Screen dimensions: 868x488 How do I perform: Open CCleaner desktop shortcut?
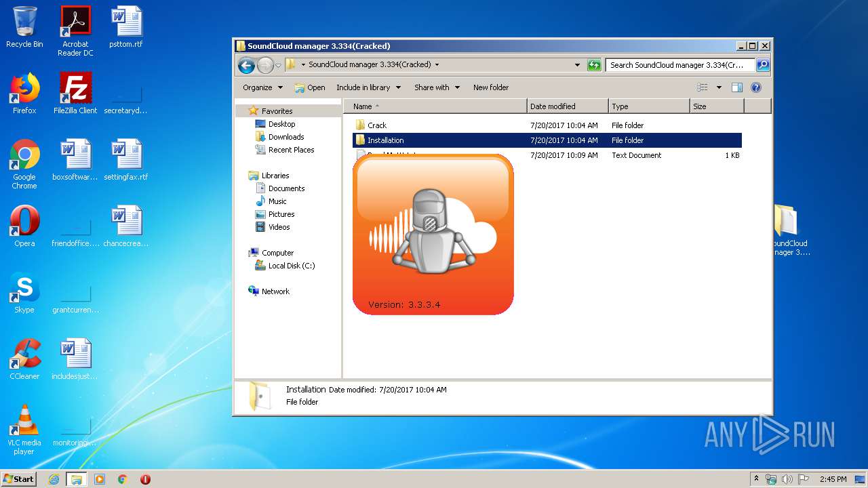point(24,359)
